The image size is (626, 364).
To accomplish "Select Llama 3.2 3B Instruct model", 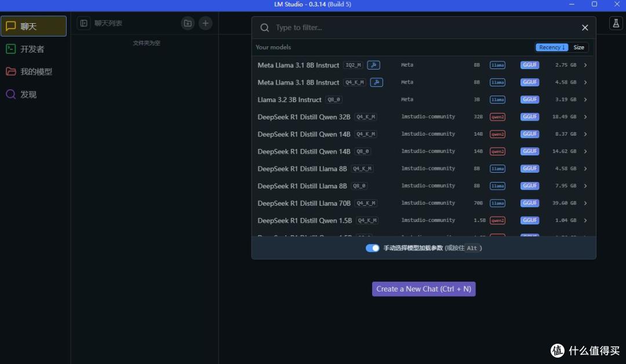I will 424,99.
